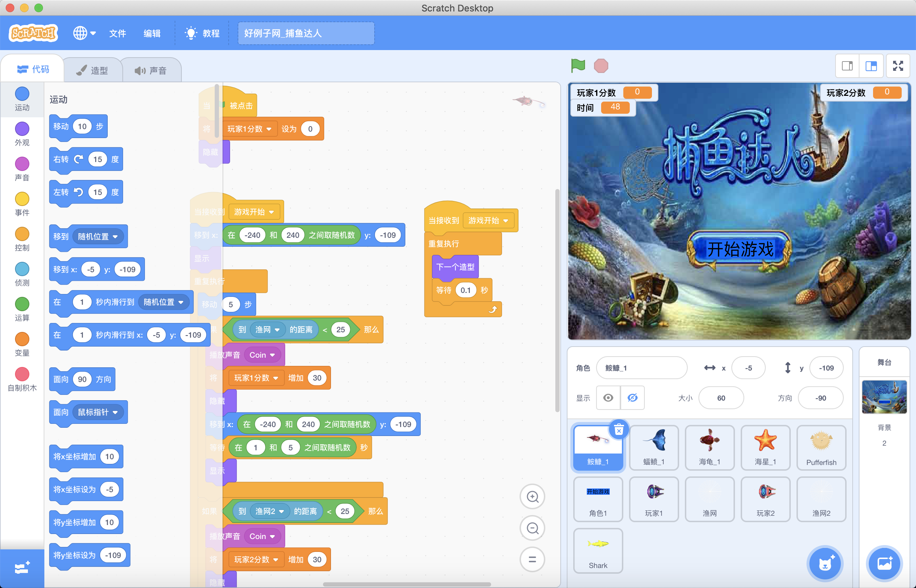Select the 自制积木 block category
The image size is (916, 588).
[22, 380]
